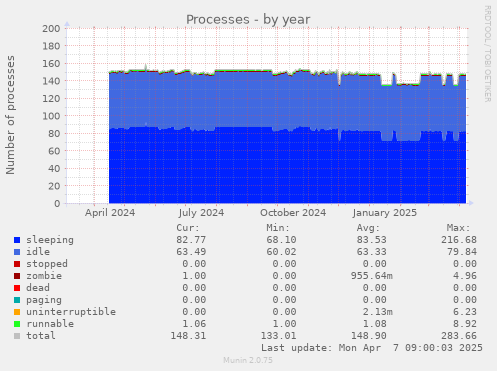Click sleeping max value 216.68

click(459, 240)
